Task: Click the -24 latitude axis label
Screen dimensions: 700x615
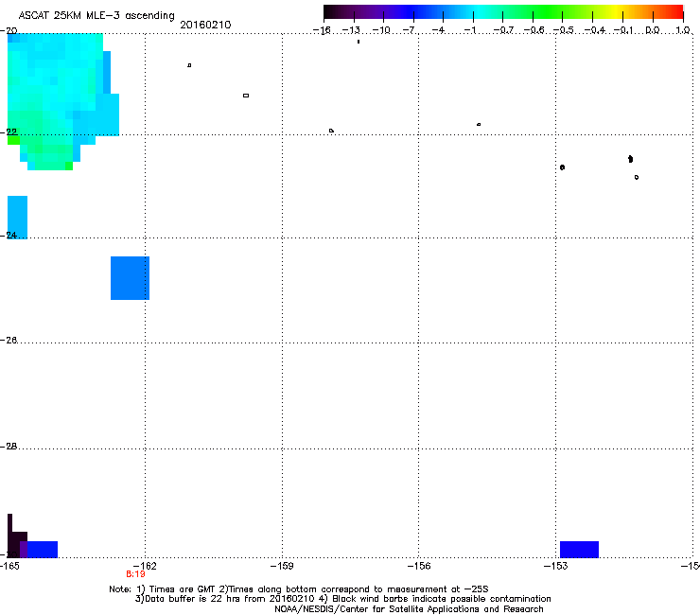Action: pos(9,236)
